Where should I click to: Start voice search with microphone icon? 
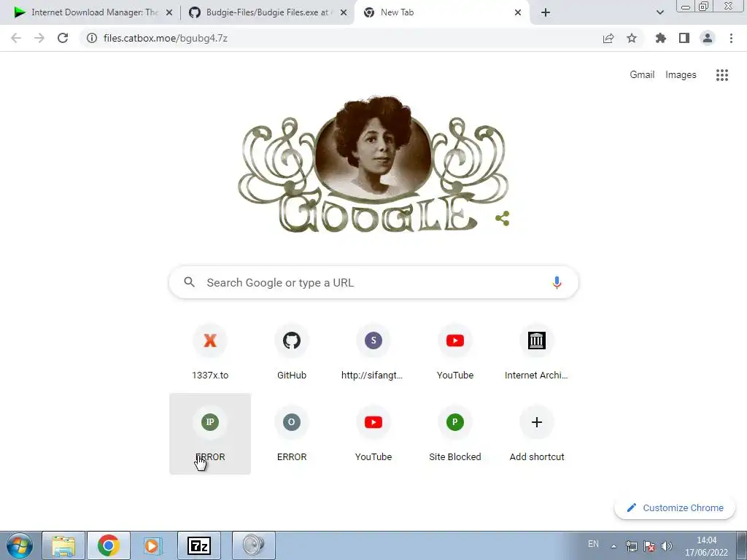click(x=557, y=282)
